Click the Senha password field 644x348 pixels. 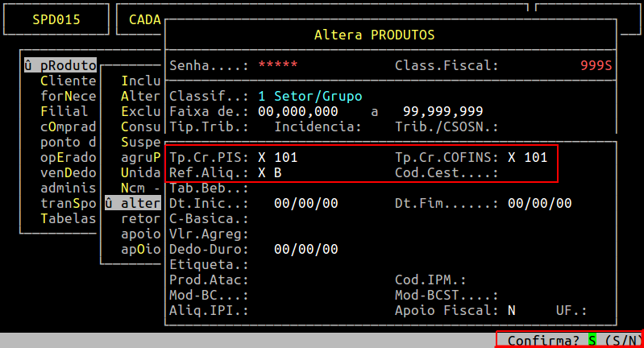point(277,65)
